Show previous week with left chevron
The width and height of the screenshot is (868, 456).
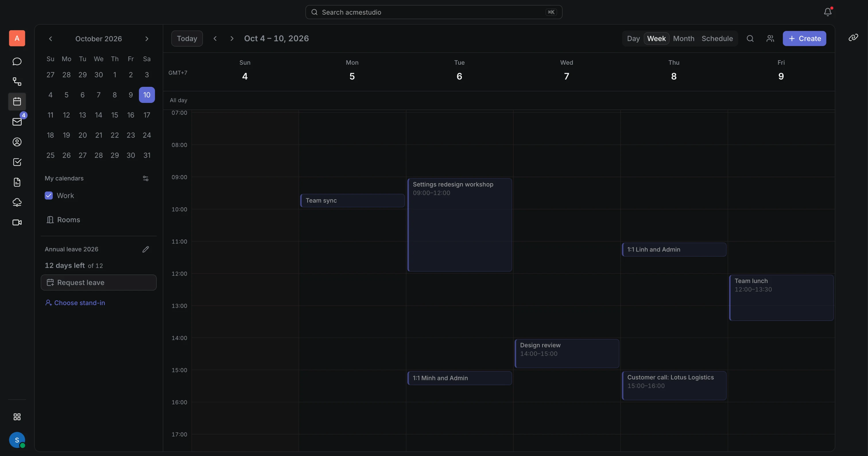[215, 38]
